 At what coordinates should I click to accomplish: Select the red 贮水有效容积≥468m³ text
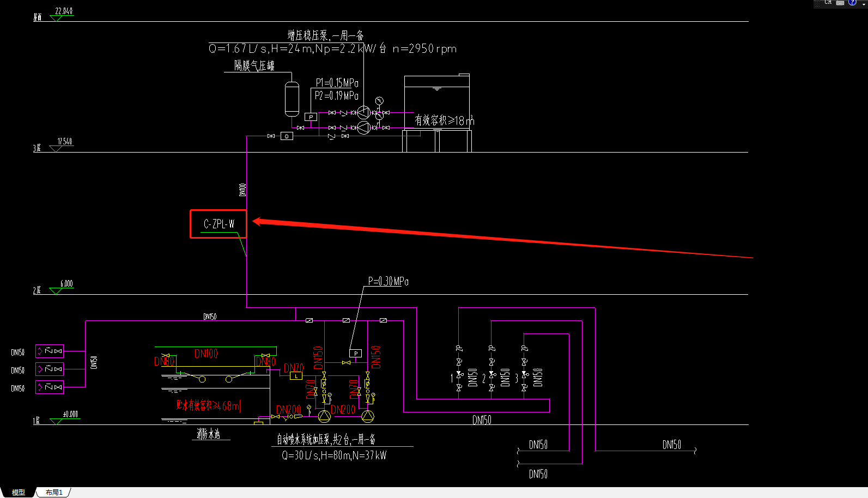[x=208, y=406]
